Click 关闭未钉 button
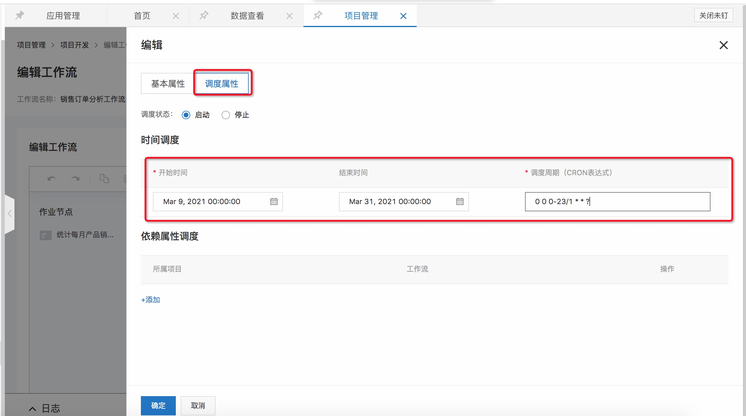This screenshot has width=746, height=416. [713, 16]
